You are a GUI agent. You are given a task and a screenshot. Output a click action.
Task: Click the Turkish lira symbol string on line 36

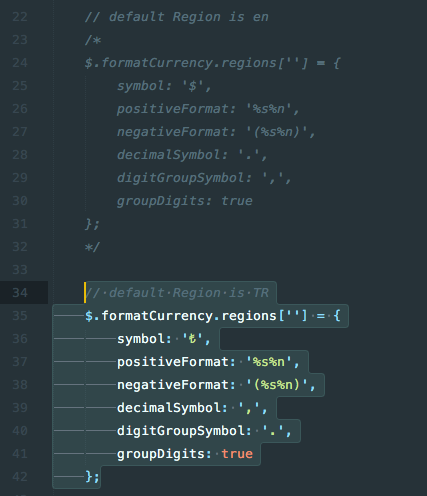coord(193,339)
